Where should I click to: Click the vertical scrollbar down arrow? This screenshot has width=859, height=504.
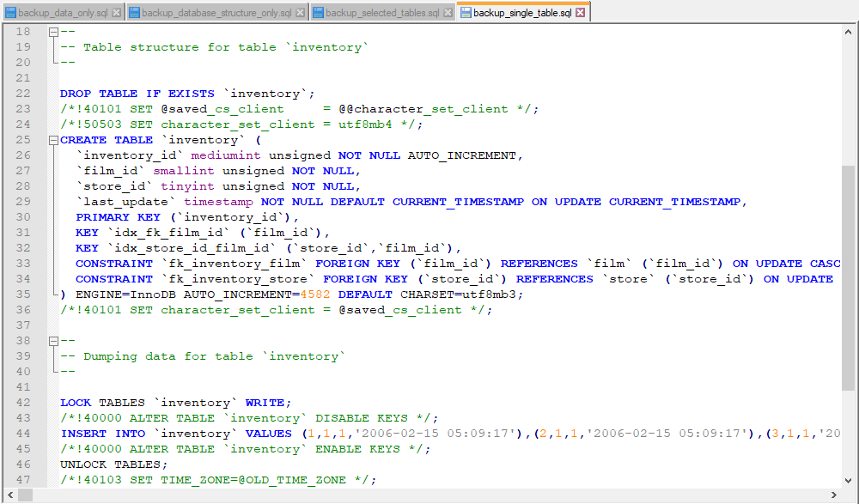pyautogui.click(x=848, y=481)
